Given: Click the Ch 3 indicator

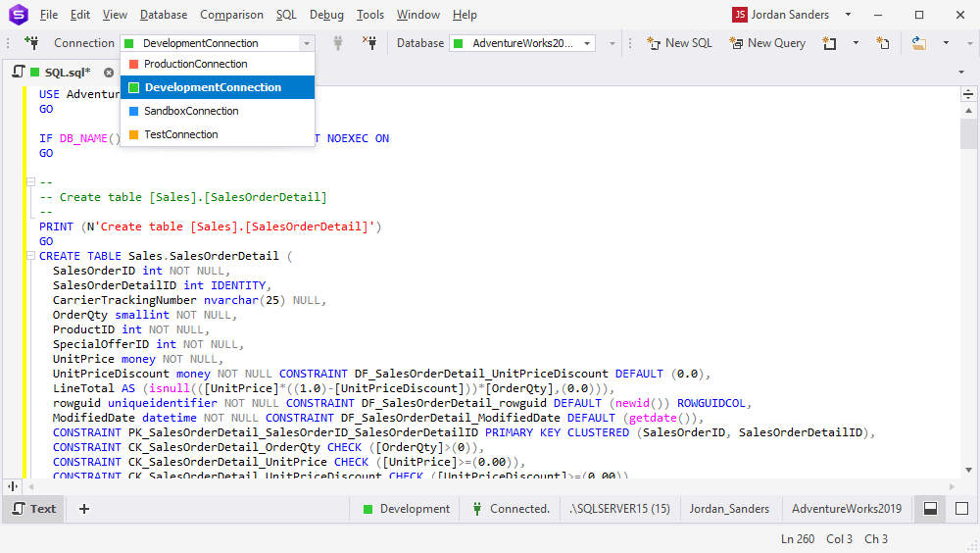Looking at the screenshot, I should pos(876,538).
